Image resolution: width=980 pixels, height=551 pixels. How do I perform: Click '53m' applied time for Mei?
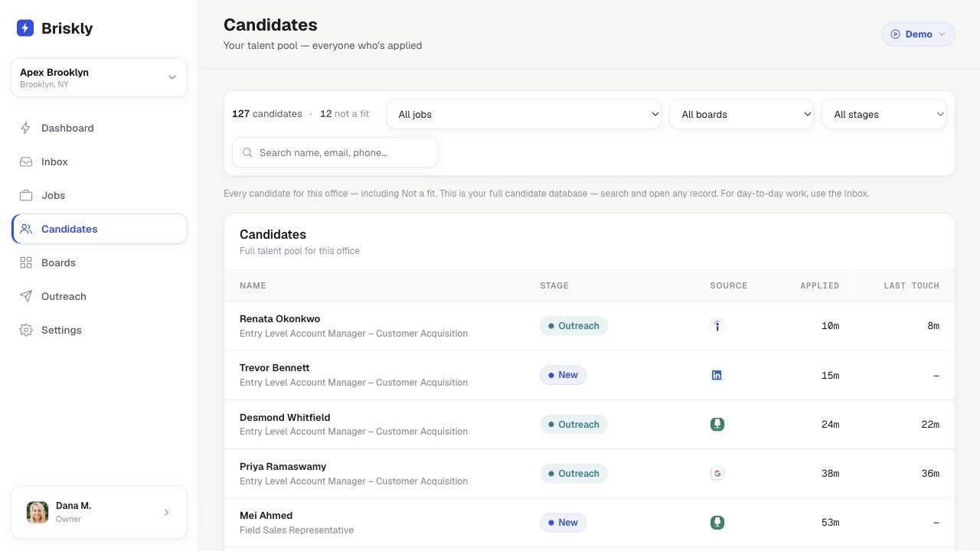click(830, 523)
